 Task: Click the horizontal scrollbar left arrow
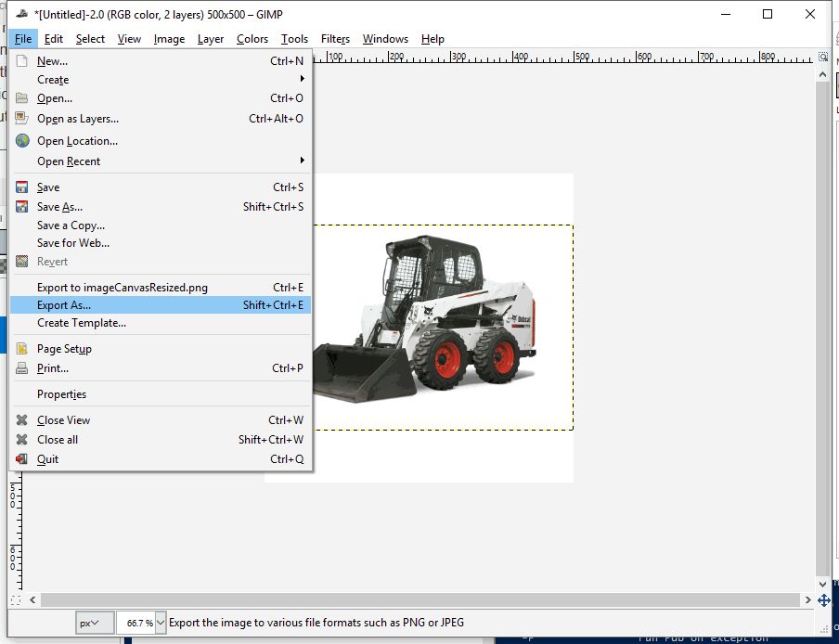pyautogui.click(x=32, y=600)
